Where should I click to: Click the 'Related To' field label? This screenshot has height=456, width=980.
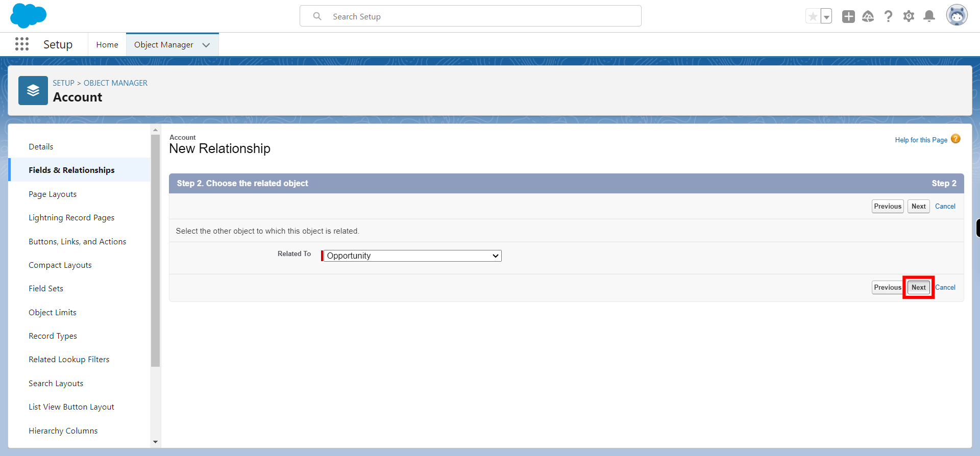point(294,254)
